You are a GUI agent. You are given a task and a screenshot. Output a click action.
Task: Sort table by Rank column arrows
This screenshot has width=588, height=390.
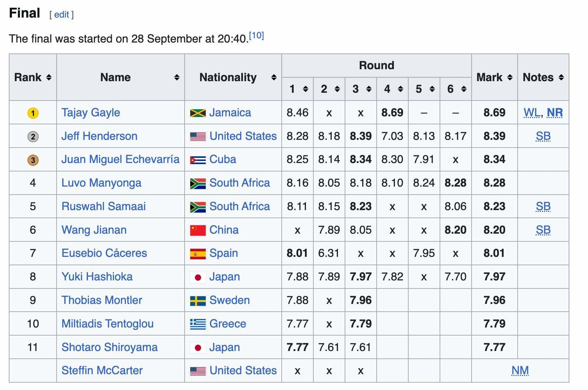(49, 77)
